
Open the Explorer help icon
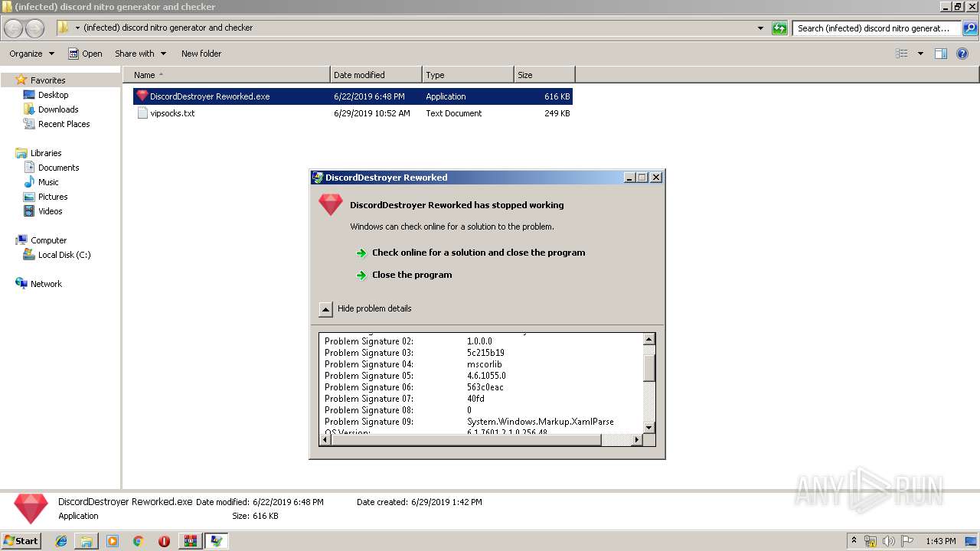pyautogui.click(x=963, y=54)
